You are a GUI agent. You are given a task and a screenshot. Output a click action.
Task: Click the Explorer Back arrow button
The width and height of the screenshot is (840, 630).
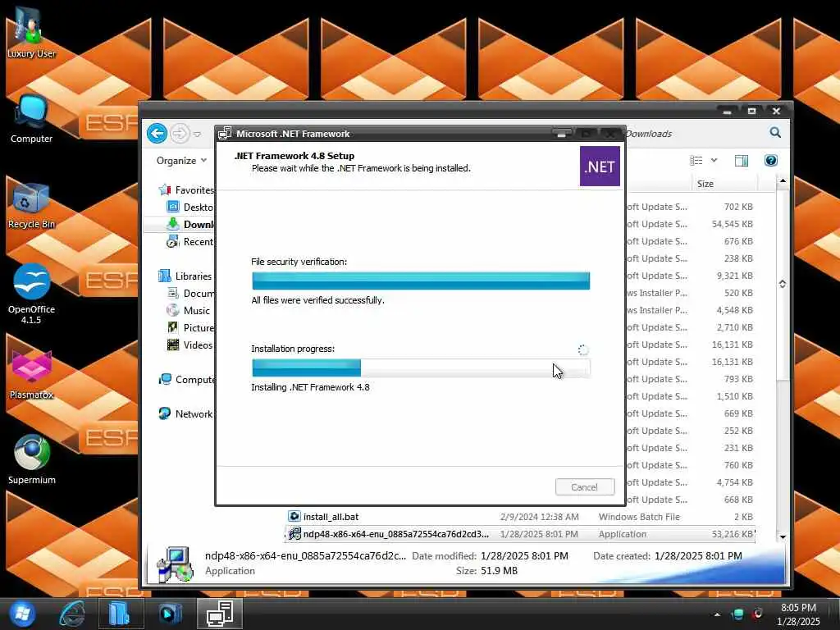[157, 134]
